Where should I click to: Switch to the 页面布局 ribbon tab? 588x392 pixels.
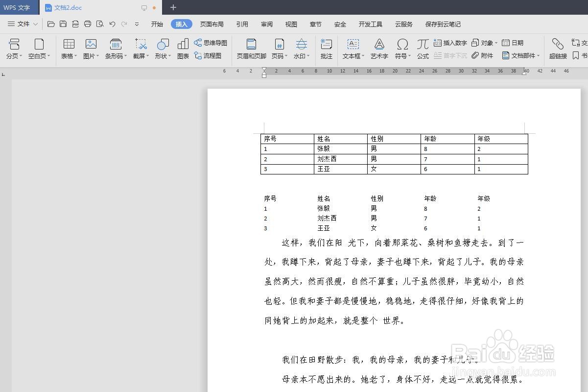click(212, 24)
